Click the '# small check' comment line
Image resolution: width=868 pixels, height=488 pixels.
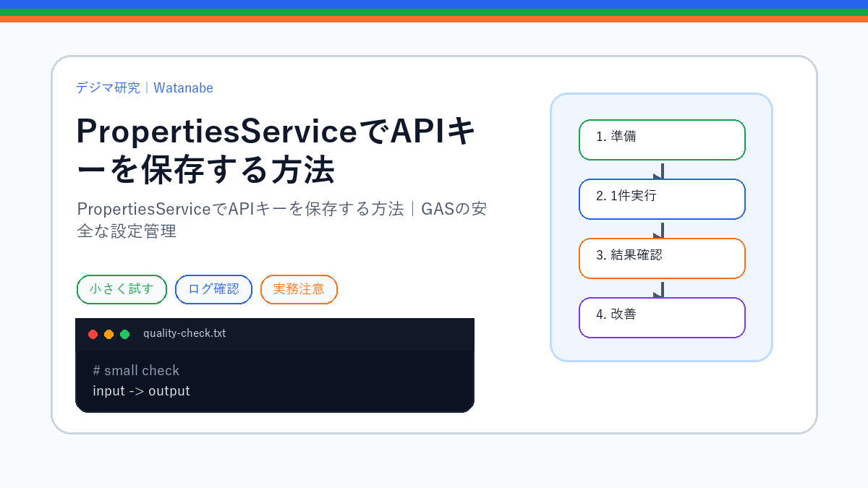point(136,370)
